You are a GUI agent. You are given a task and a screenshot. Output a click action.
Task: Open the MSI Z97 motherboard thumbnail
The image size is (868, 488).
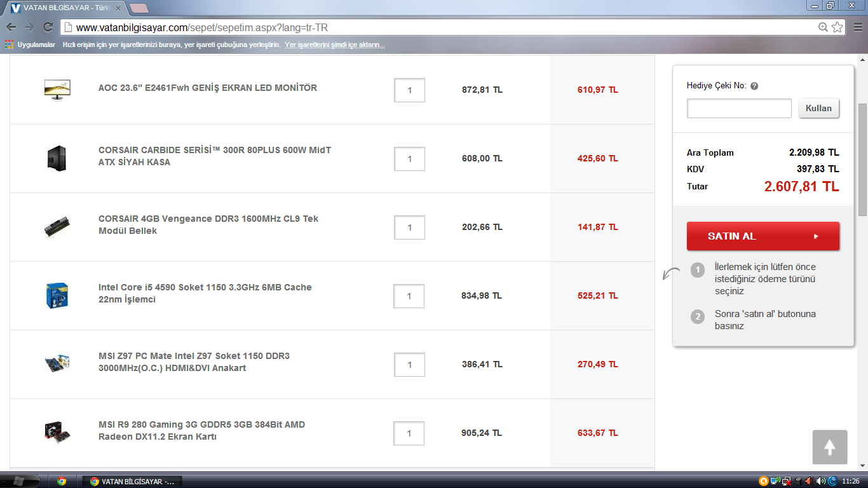pos(57,364)
